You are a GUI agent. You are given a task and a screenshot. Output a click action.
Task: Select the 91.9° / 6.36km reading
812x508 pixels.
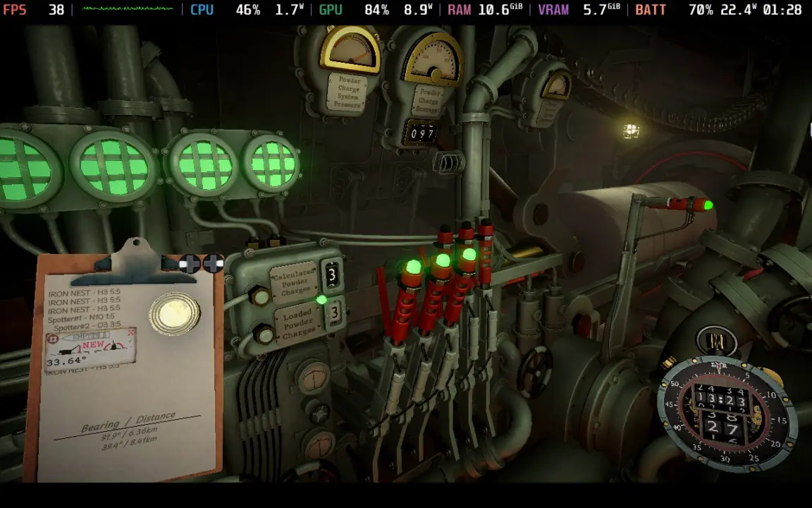[x=130, y=433]
